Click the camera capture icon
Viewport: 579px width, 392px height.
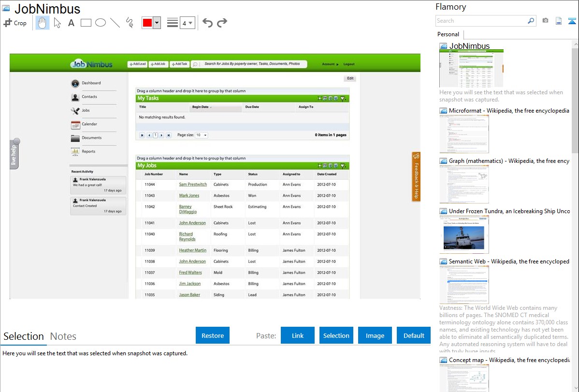click(545, 21)
